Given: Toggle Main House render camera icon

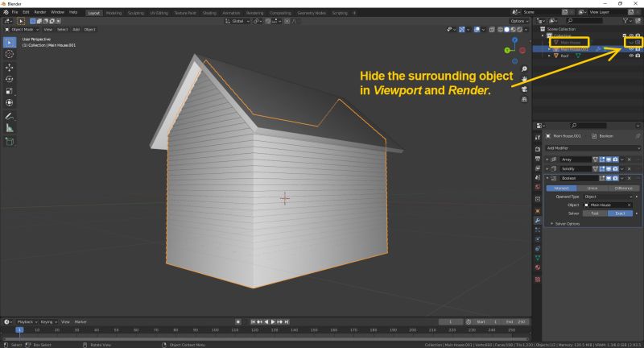Looking at the screenshot, I should pyautogui.click(x=638, y=43).
